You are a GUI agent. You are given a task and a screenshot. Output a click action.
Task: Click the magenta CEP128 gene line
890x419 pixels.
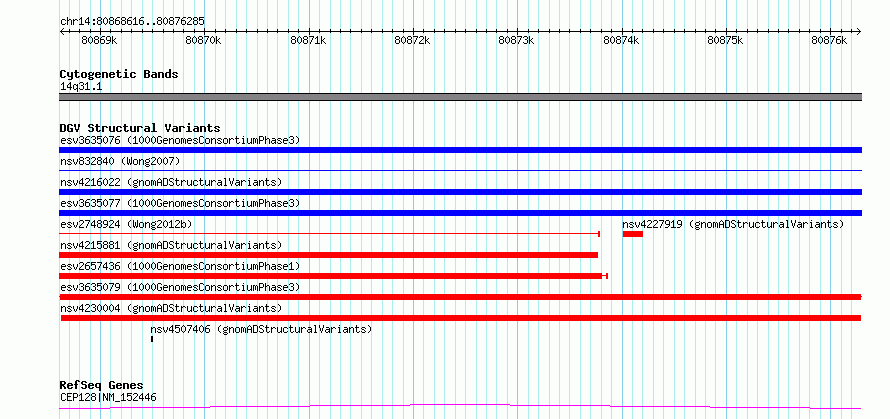[x=460, y=406]
